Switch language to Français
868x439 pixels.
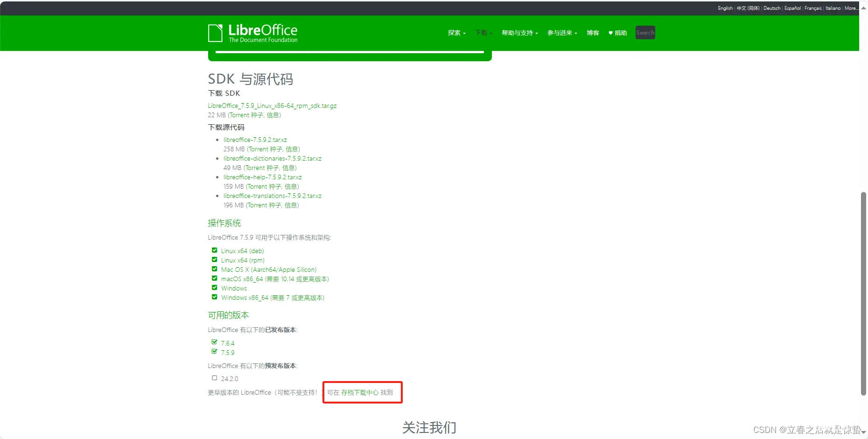pyautogui.click(x=813, y=8)
